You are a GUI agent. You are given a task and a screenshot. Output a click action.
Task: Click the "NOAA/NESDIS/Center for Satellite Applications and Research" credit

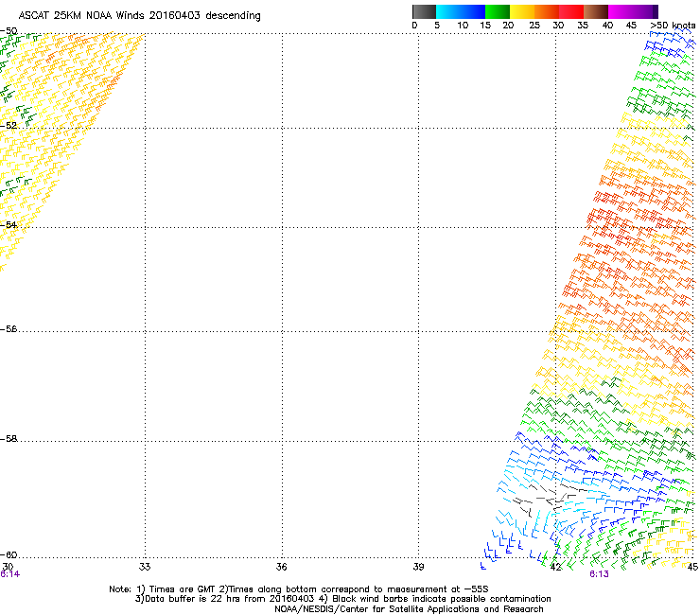coord(409,609)
